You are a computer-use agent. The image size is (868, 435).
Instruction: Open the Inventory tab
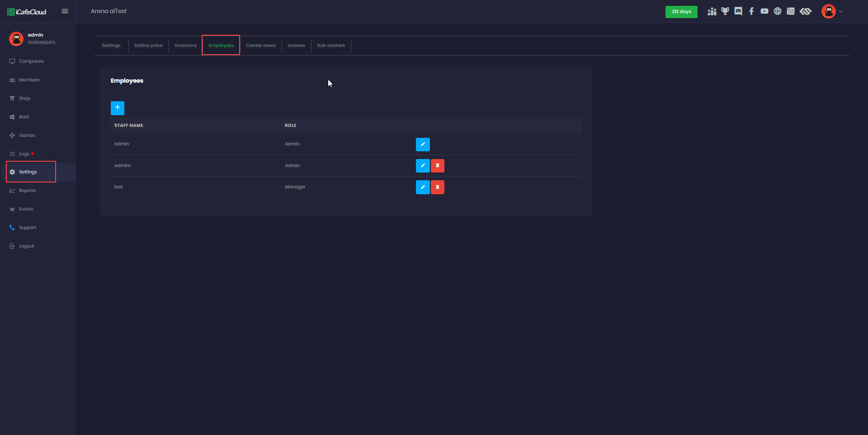click(x=185, y=46)
